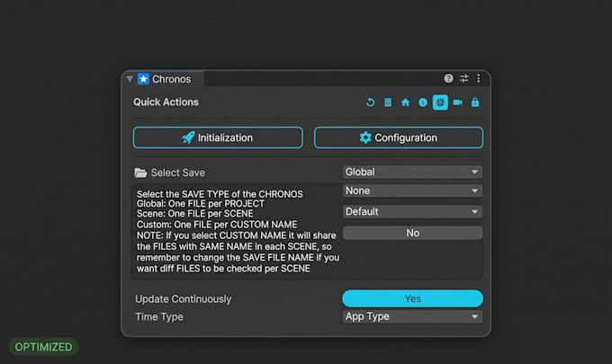The height and width of the screenshot is (364, 612).
Task: Click the OPTIMIZED badge
Action: (x=43, y=347)
